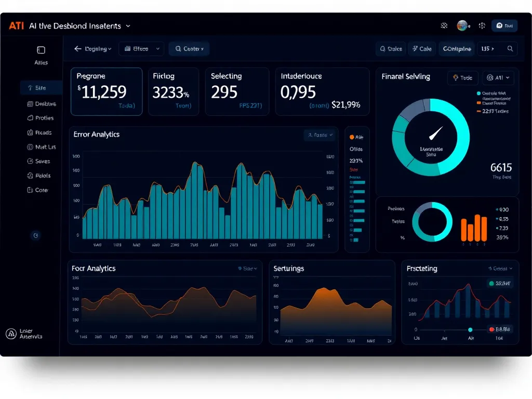Select the Selecting 295 card
Viewport: 532px width, 399px height.
click(x=237, y=91)
